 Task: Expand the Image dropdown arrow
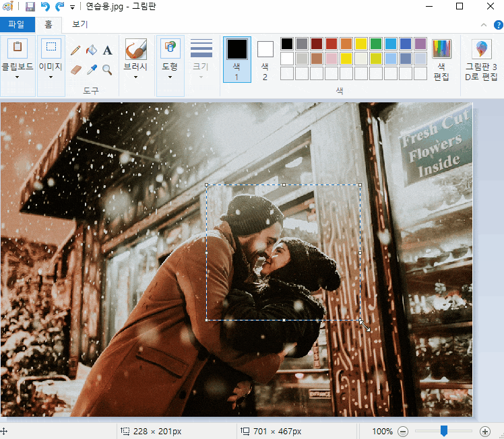[x=51, y=77]
